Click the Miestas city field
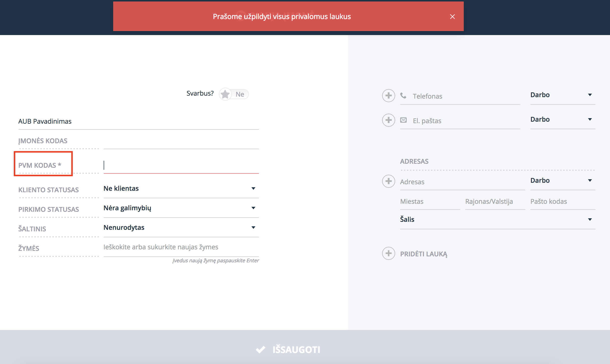The image size is (610, 364). click(x=430, y=202)
